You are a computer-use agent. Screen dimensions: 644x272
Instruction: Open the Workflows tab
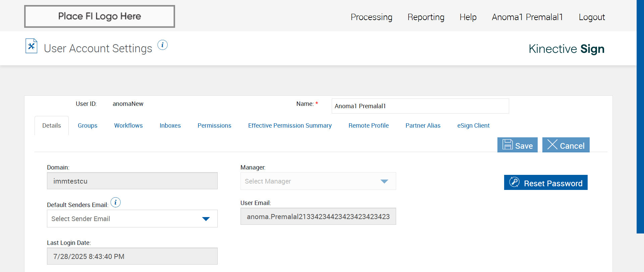pos(128,126)
